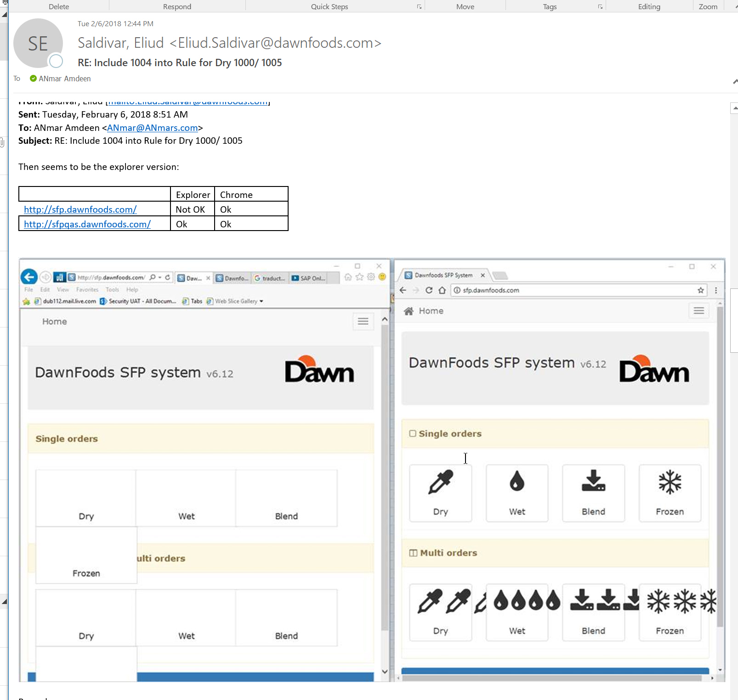Open the hamburger menu beside Home in Chrome
Viewport: 738px width, 700px height.
pyautogui.click(x=698, y=311)
